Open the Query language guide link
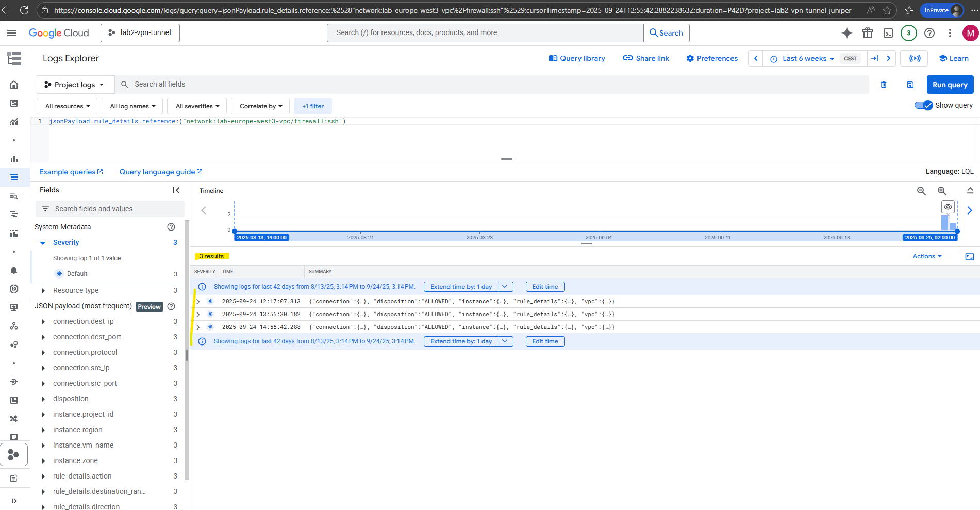Image resolution: width=980 pixels, height=510 pixels. pyautogui.click(x=161, y=172)
